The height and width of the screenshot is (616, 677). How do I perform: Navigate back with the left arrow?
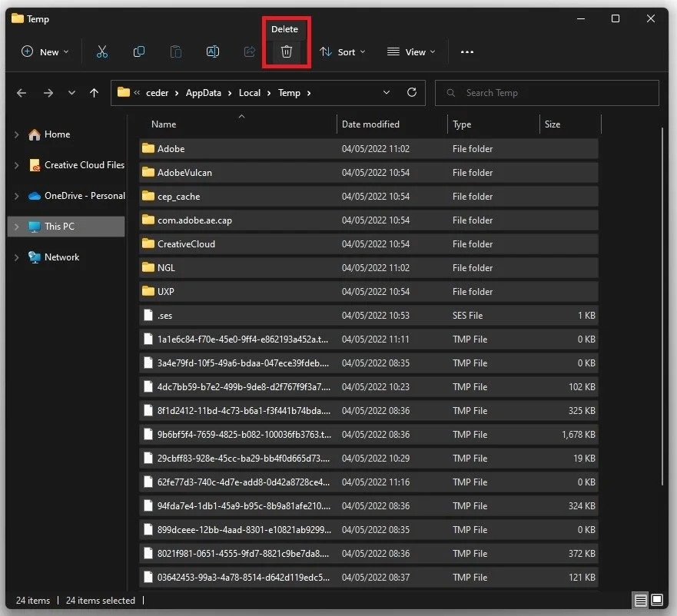pyautogui.click(x=22, y=93)
